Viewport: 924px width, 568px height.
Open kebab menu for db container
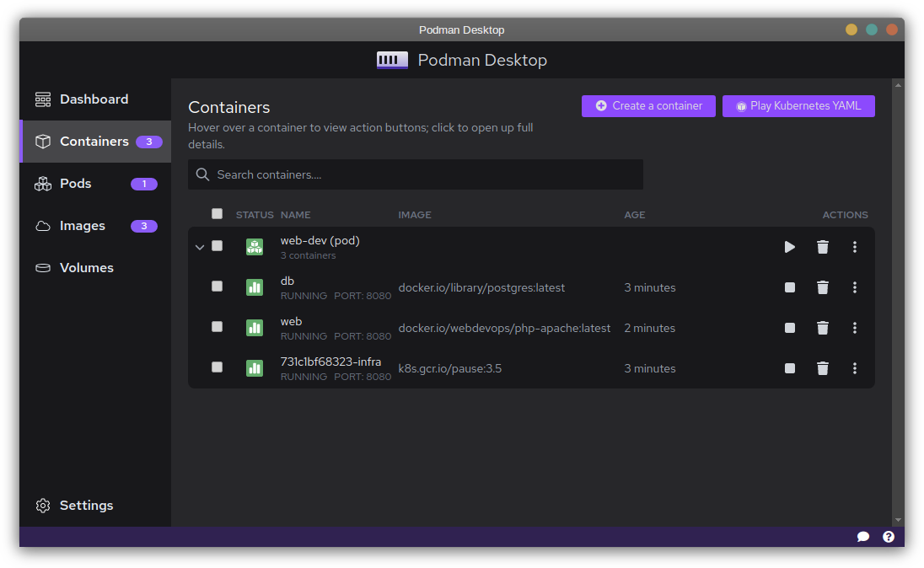[x=854, y=287]
